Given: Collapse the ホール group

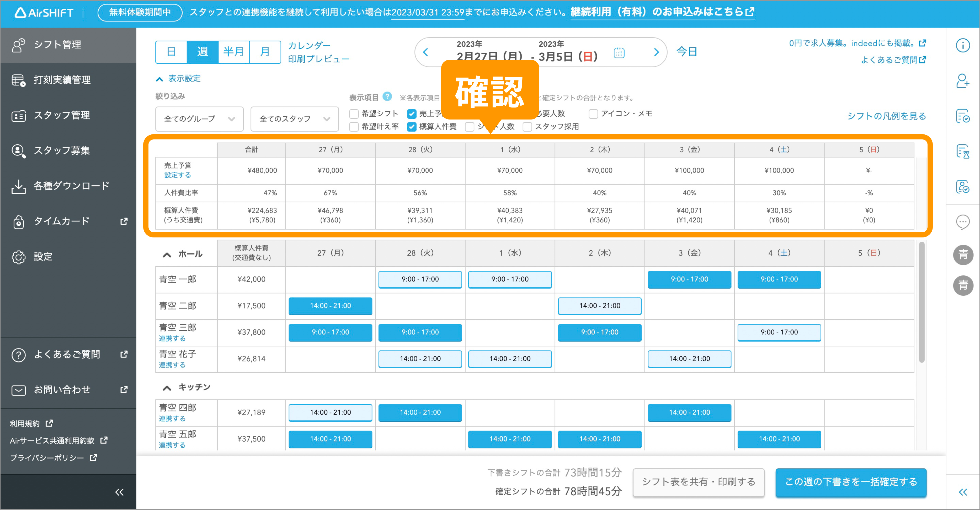Looking at the screenshot, I should (167, 255).
